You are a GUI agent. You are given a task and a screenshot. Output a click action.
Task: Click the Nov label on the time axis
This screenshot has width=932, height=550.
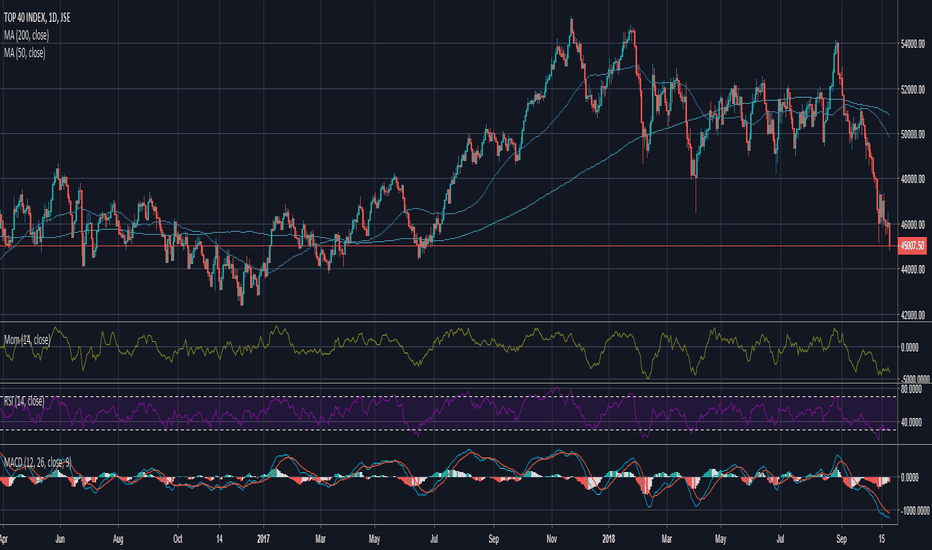(x=552, y=539)
